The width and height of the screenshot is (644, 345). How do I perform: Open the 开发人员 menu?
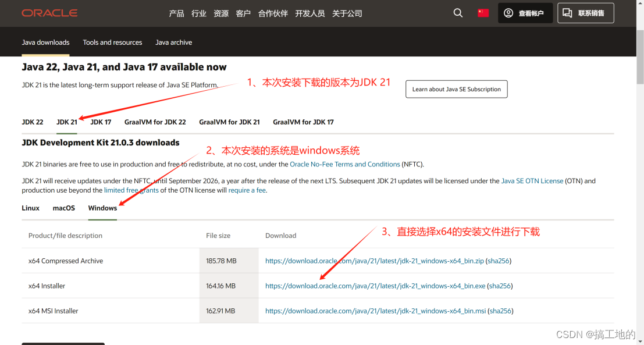coord(309,13)
